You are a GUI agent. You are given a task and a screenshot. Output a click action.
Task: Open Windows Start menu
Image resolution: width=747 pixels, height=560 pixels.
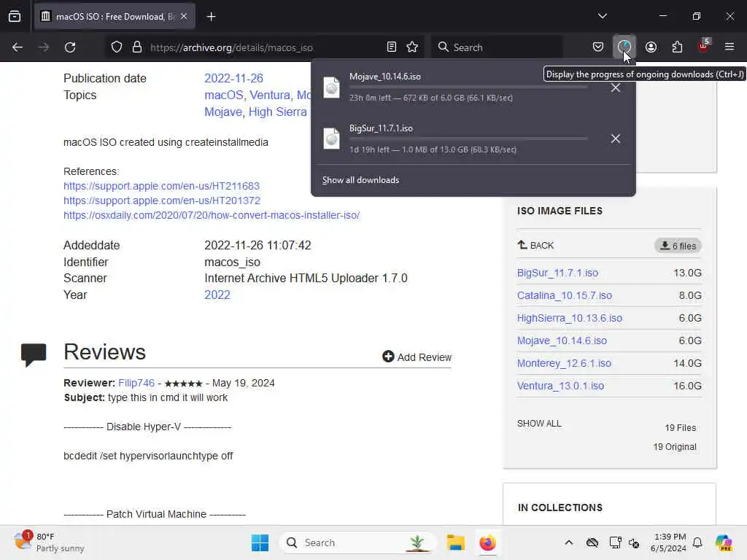coord(260,542)
